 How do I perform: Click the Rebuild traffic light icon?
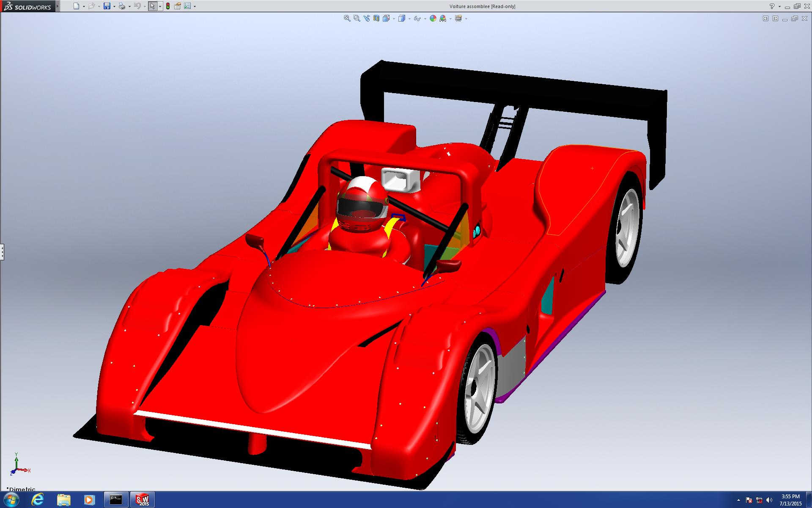click(168, 6)
